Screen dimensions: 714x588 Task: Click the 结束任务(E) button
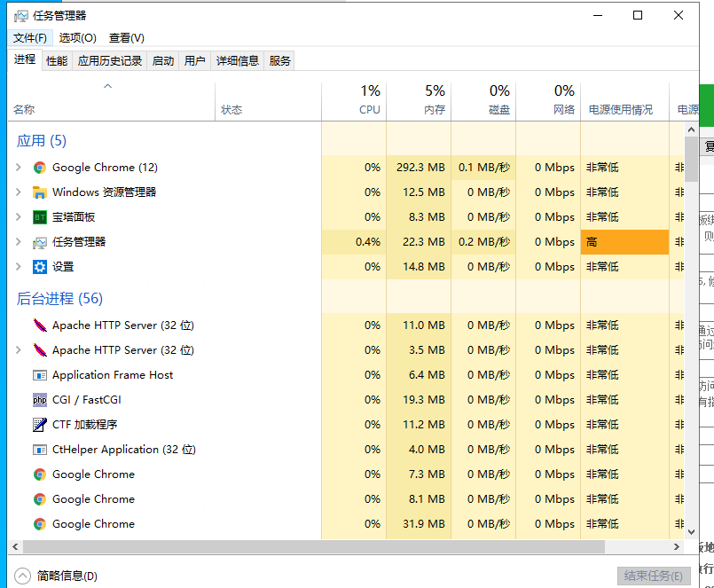point(654,576)
